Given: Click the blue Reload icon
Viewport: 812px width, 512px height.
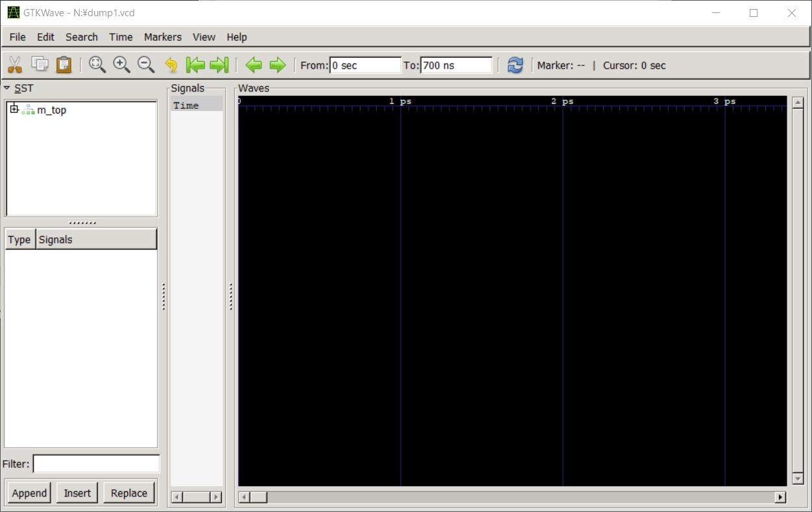Looking at the screenshot, I should pyautogui.click(x=515, y=65).
